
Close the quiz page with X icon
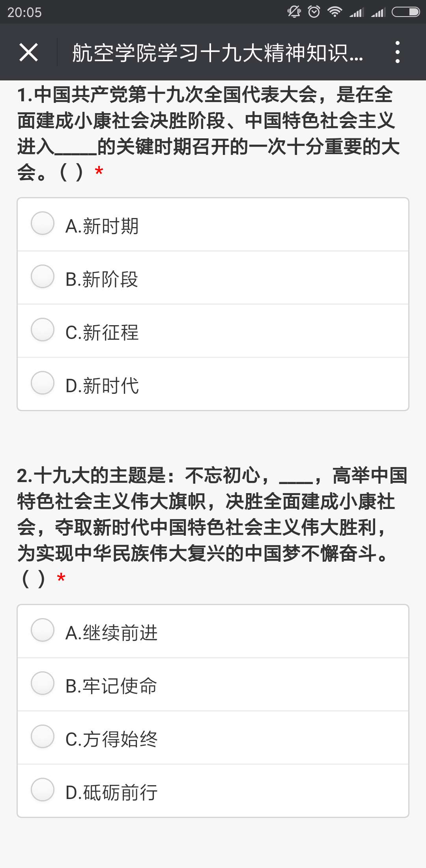coord(28,52)
